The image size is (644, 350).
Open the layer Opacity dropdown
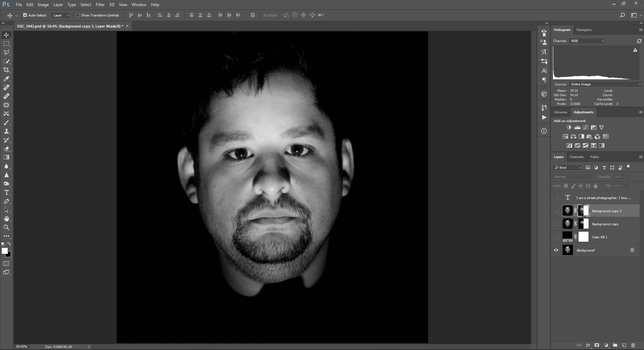click(627, 177)
